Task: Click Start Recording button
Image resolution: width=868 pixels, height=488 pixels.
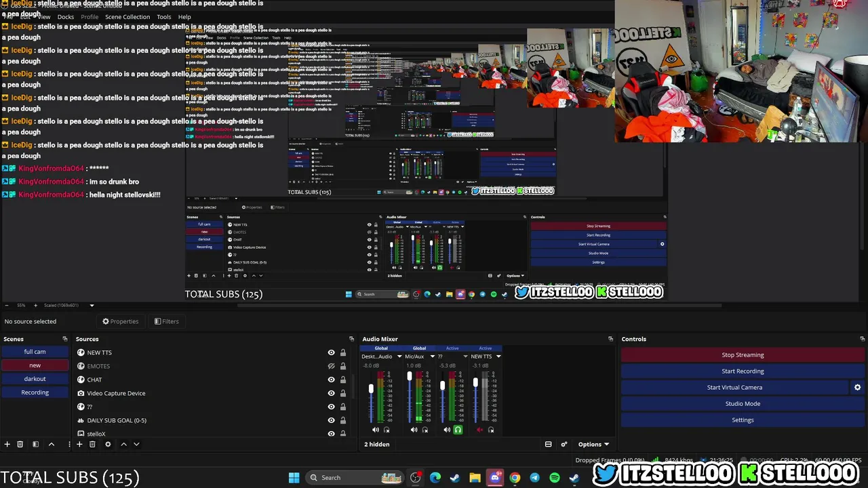Action: pyautogui.click(x=743, y=371)
